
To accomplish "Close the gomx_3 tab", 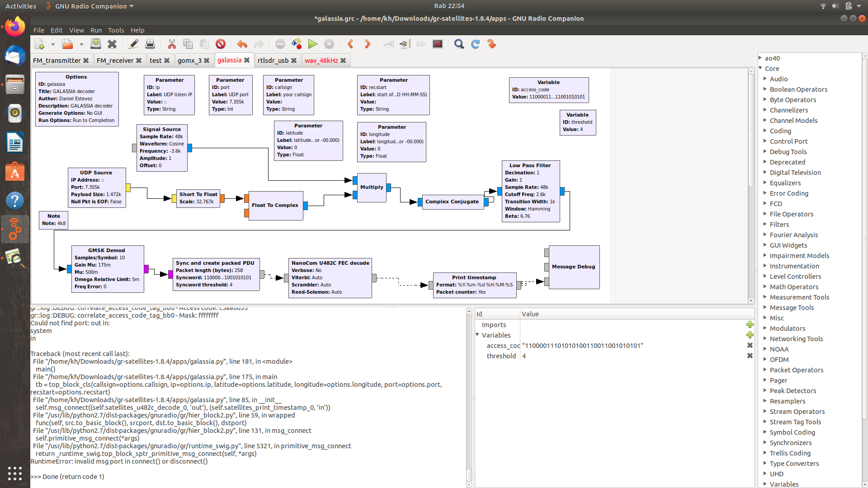I will [207, 61].
